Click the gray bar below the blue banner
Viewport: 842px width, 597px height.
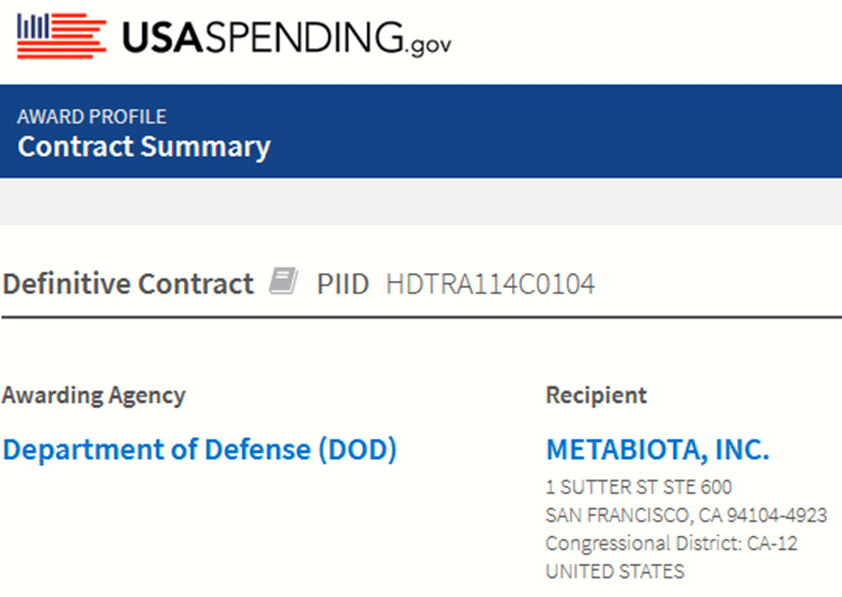pyautogui.click(x=421, y=202)
